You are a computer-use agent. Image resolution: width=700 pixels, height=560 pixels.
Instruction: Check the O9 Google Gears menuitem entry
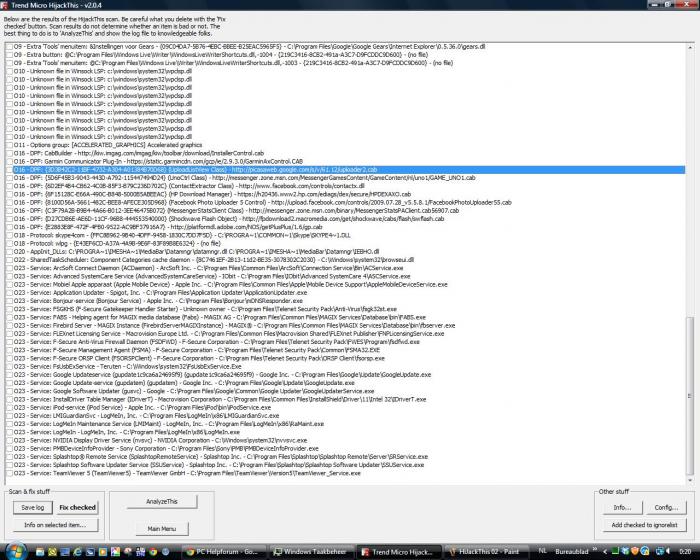pos(9,46)
